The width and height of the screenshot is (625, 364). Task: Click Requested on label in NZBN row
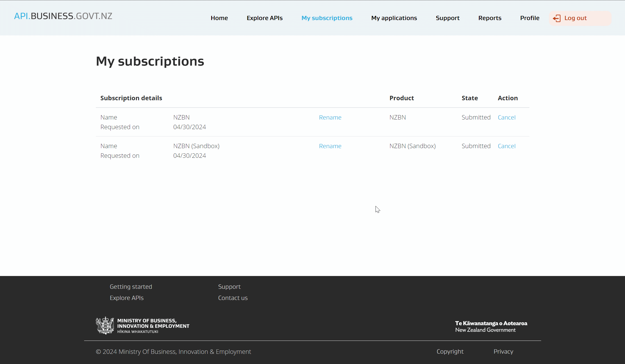tap(120, 127)
